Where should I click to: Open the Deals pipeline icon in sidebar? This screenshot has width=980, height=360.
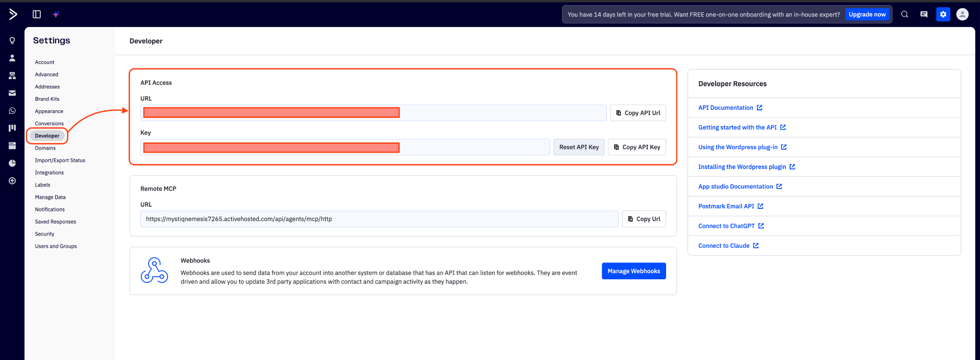point(12,128)
